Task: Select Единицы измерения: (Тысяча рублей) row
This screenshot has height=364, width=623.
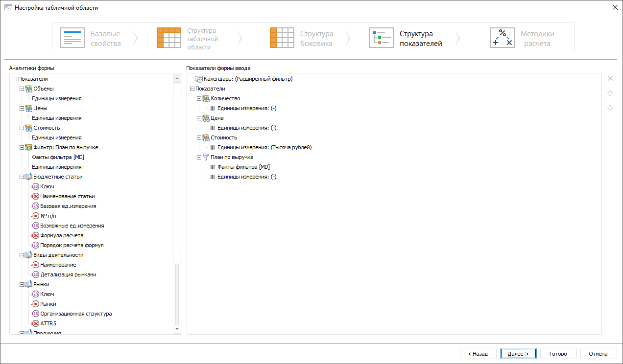Action: (264, 147)
